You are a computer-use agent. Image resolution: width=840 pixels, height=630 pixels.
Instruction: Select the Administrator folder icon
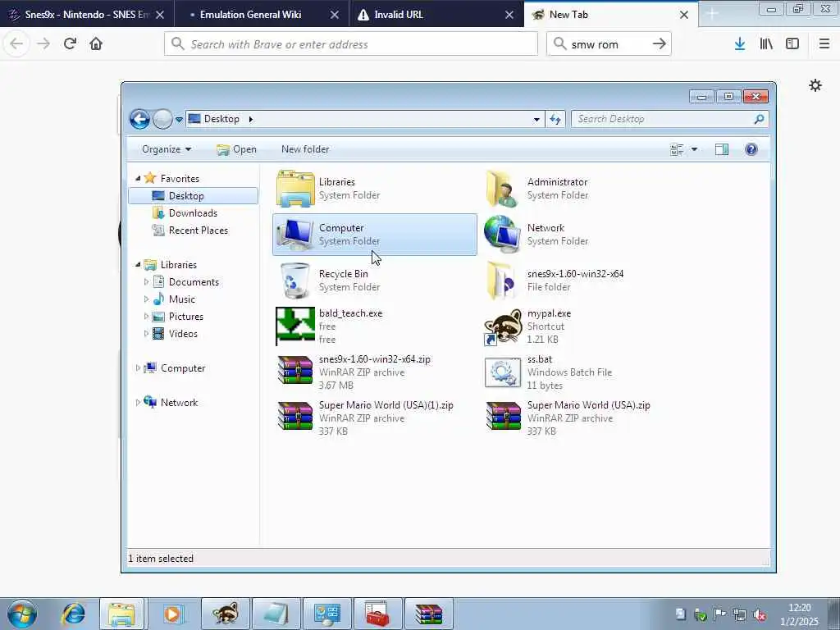(x=503, y=189)
